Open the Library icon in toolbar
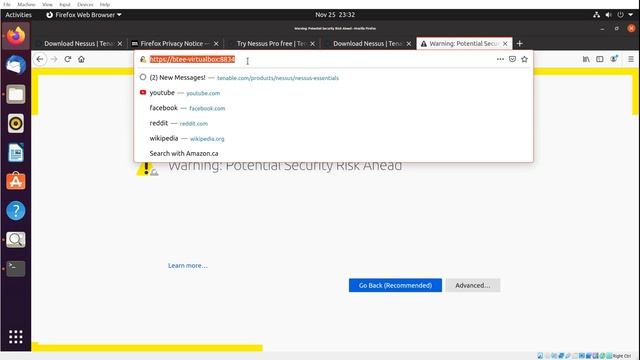Viewport: 640px width, 360px height. pyautogui.click(x=586, y=59)
